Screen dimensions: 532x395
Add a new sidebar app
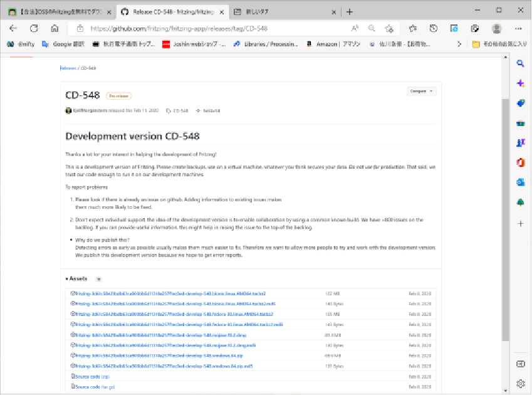(521, 224)
